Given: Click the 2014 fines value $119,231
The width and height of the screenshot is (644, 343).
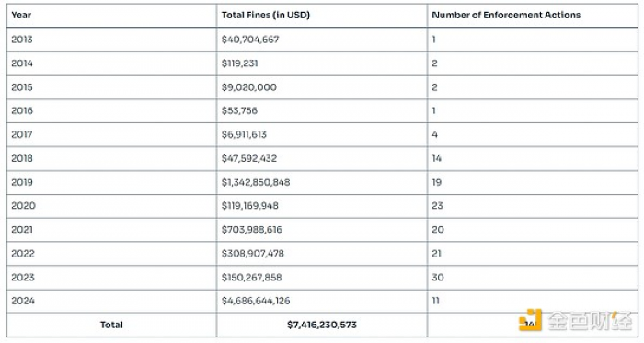Looking at the screenshot, I should pos(240,63).
